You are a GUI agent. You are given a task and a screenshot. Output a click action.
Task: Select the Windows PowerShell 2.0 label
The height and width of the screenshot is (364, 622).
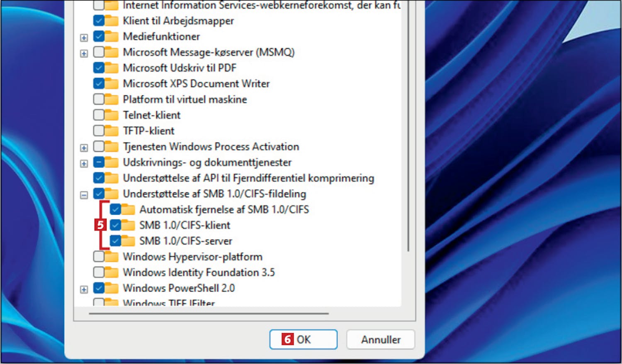click(179, 288)
